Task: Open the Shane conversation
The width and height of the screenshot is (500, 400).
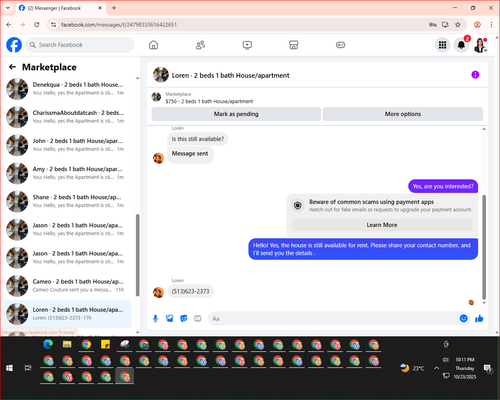Action: click(68, 201)
